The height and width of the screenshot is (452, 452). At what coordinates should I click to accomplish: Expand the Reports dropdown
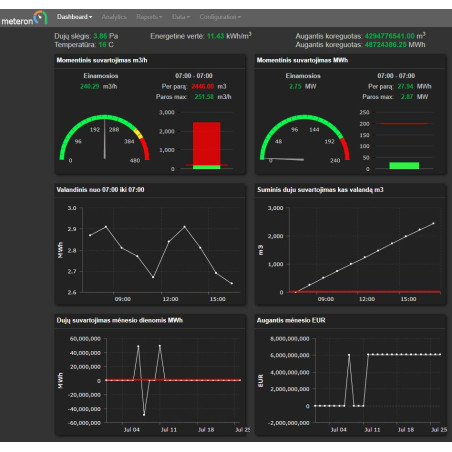[149, 17]
